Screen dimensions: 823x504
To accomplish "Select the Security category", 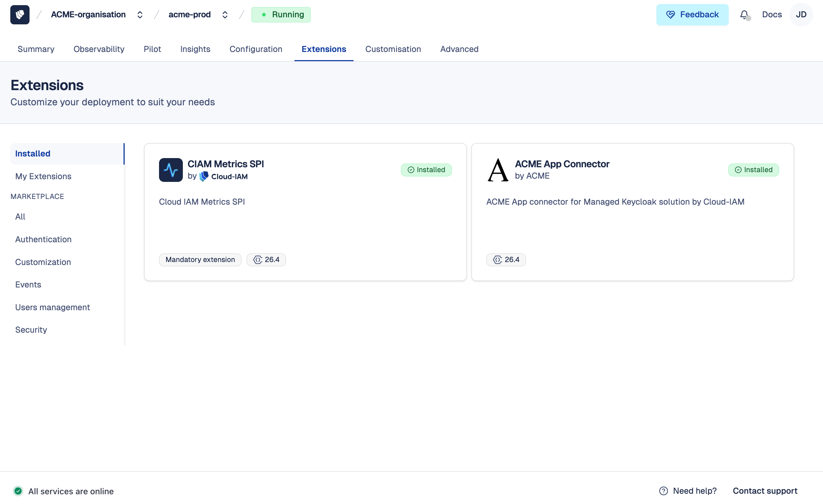I will (31, 330).
